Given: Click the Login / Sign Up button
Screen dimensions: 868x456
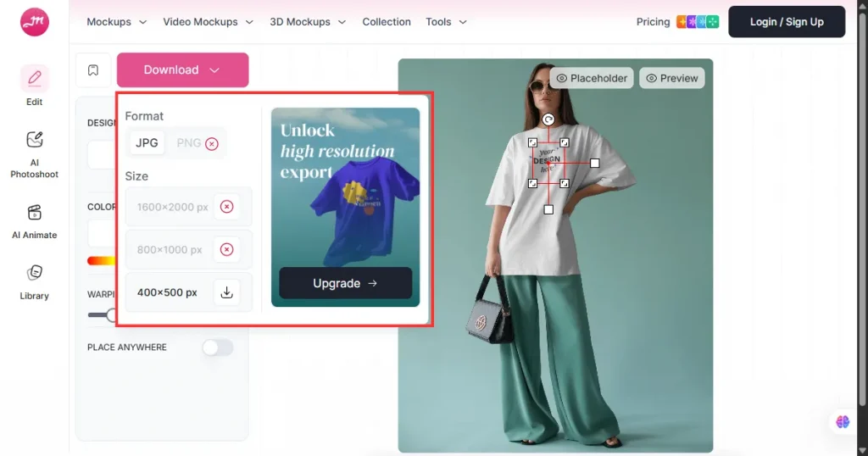Looking at the screenshot, I should 787,22.
